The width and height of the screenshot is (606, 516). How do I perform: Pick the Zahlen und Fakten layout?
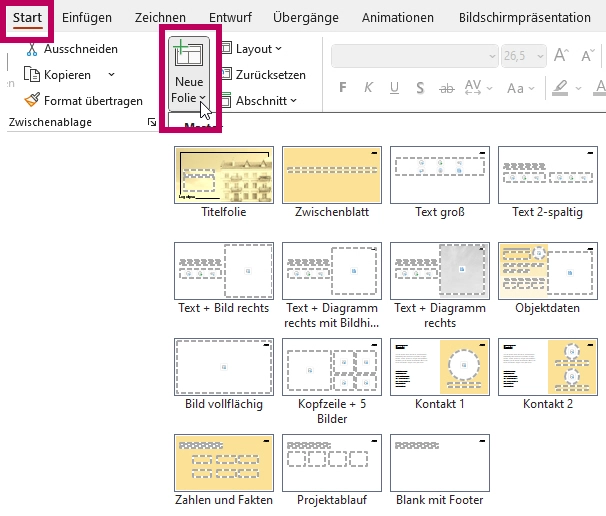223,461
